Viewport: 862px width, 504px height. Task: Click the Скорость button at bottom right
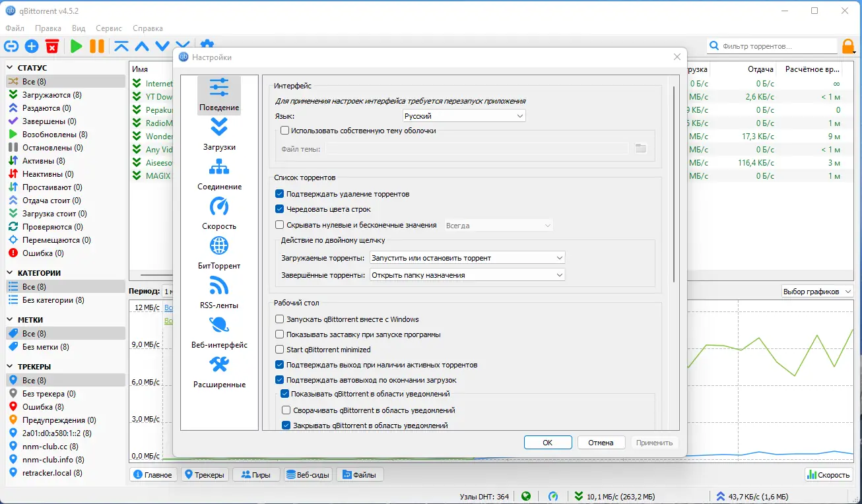click(829, 475)
